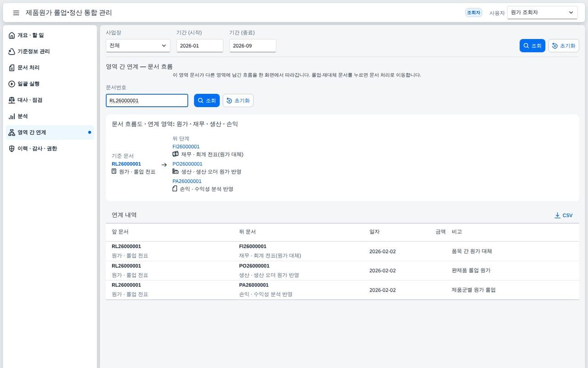This screenshot has height=368, width=588.
Task: Open PO26000001 link in the flow diagram
Action: [187, 164]
